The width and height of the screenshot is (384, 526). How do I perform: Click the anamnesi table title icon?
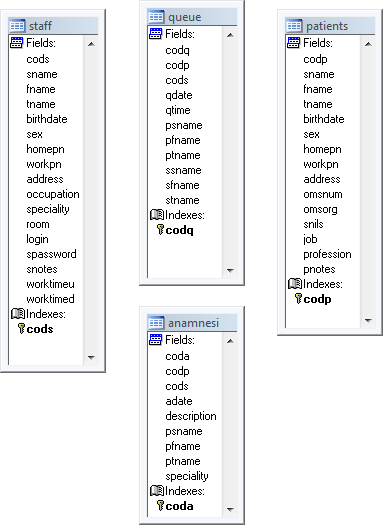point(156,323)
